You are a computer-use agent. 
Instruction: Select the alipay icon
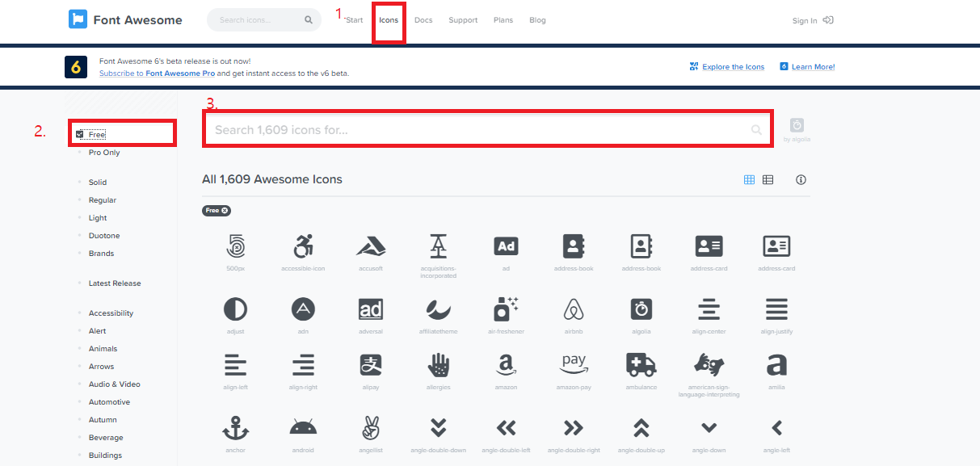tap(371, 365)
